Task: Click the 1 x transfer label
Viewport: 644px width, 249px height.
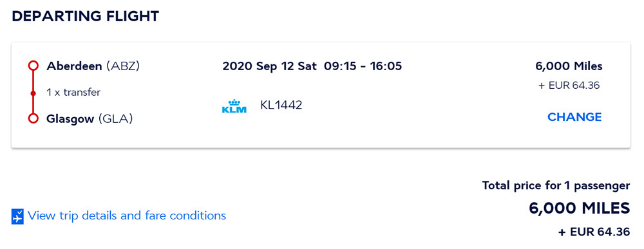Action: coord(73,93)
